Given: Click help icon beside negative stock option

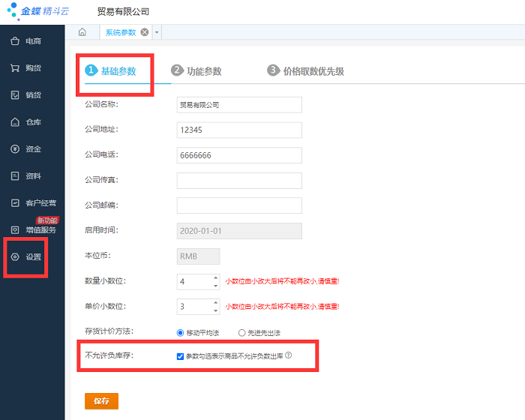Looking at the screenshot, I should point(288,356).
